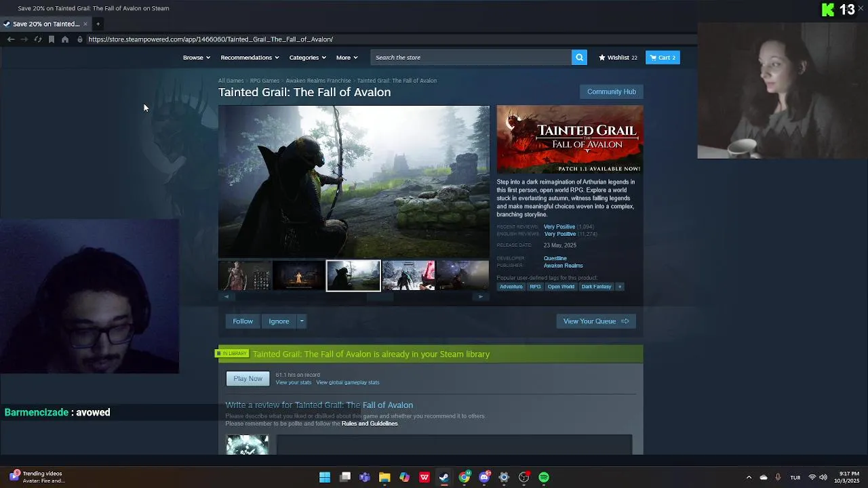868x488 pixels.
Task: Click the plus tag button after Dark Fantasy
Action: pyautogui.click(x=619, y=287)
